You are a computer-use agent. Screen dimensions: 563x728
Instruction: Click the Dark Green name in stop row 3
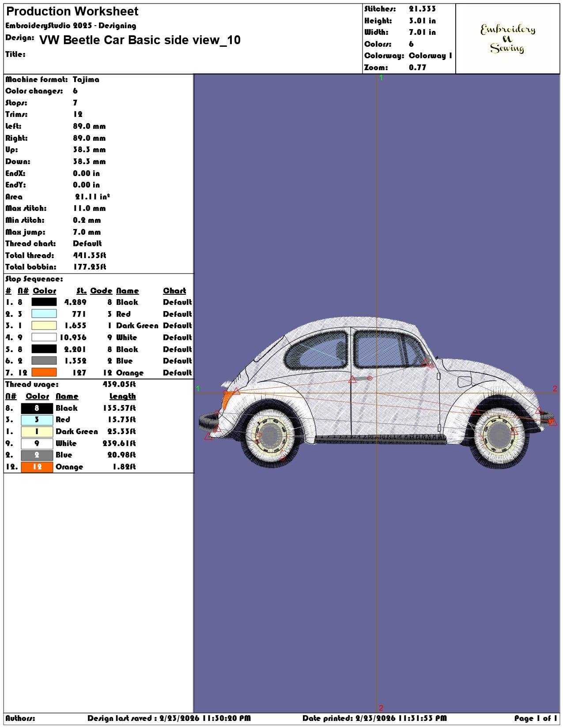[137, 326]
